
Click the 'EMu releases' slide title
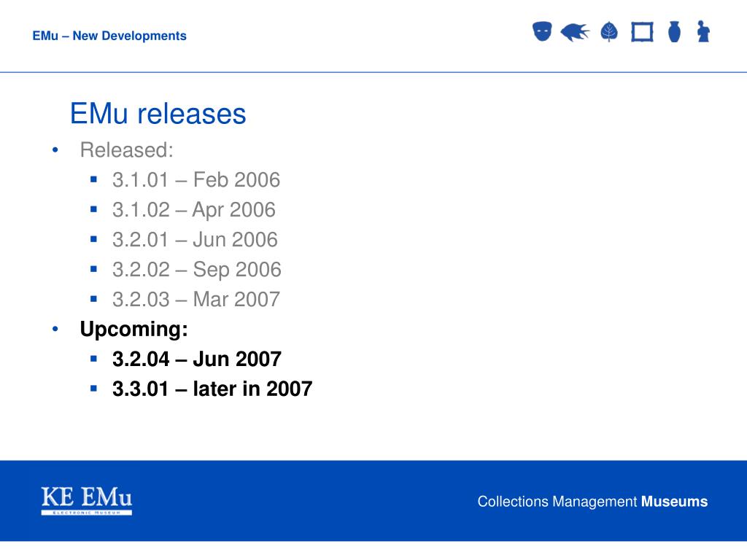point(158,113)
